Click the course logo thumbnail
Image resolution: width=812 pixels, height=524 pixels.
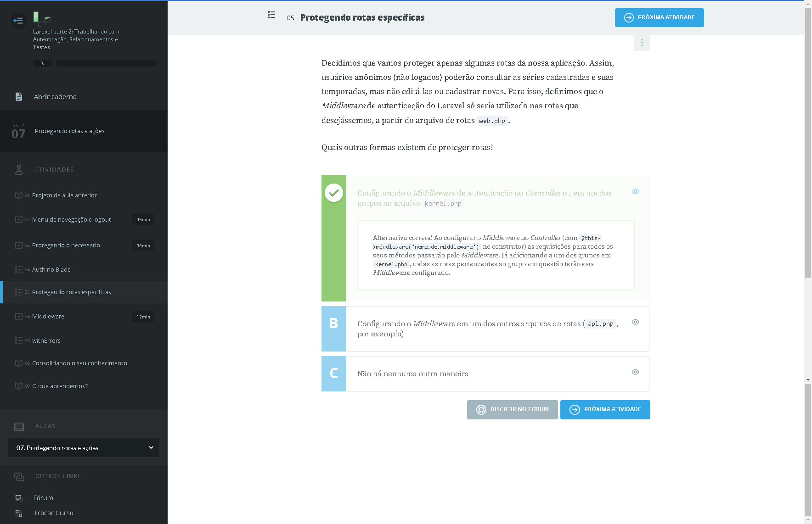[41, 18]
